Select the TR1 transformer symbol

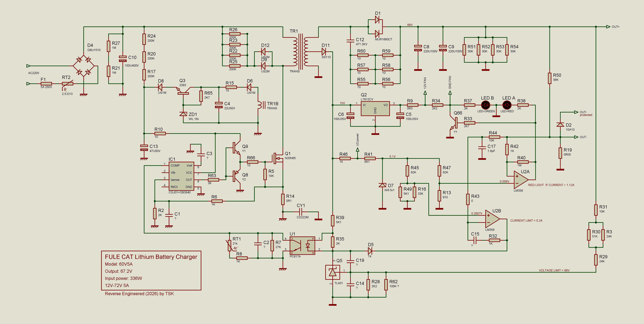[x=301, y=52]
